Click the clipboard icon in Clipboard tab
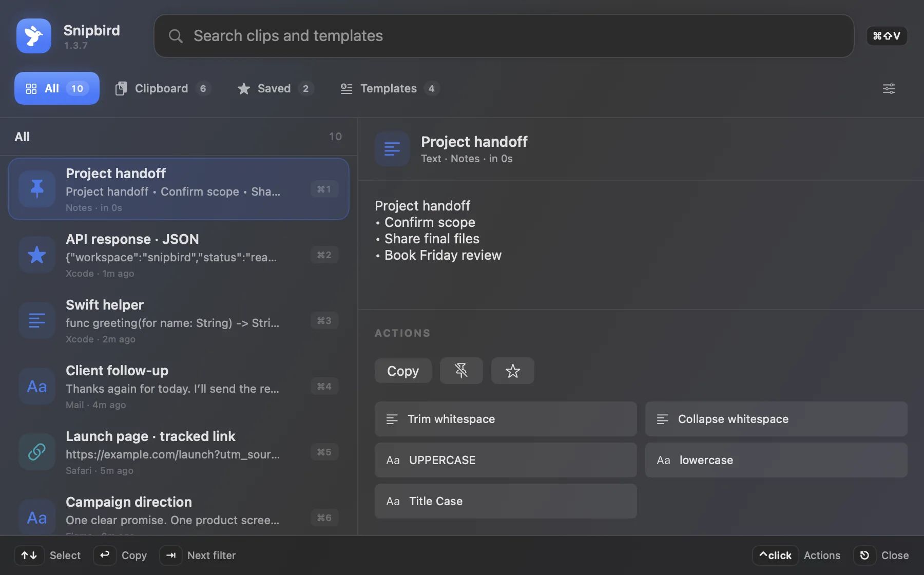924x575 pixels. pos(121,88)
